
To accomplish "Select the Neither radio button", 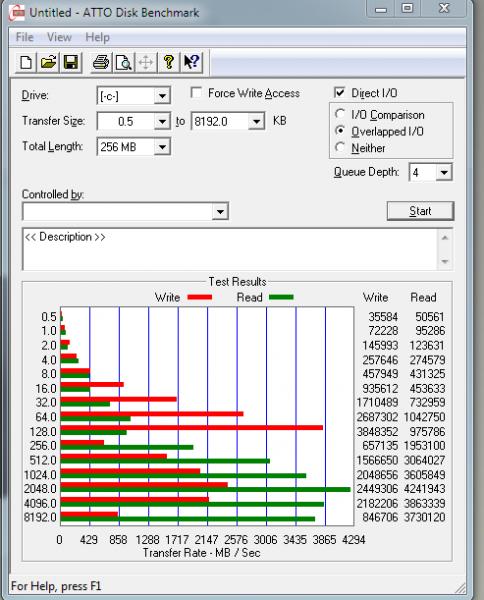I will point(340,147).
